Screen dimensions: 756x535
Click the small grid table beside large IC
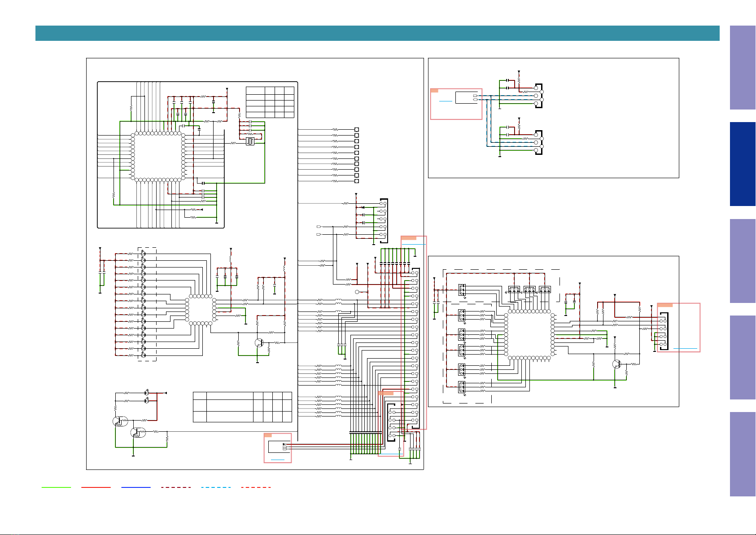click(270, 102)
